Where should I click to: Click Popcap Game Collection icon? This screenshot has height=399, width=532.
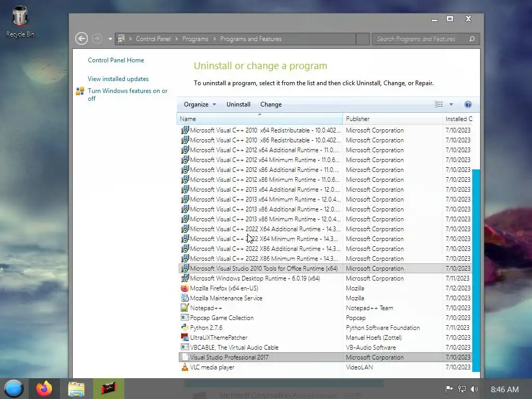coord(185,317)
